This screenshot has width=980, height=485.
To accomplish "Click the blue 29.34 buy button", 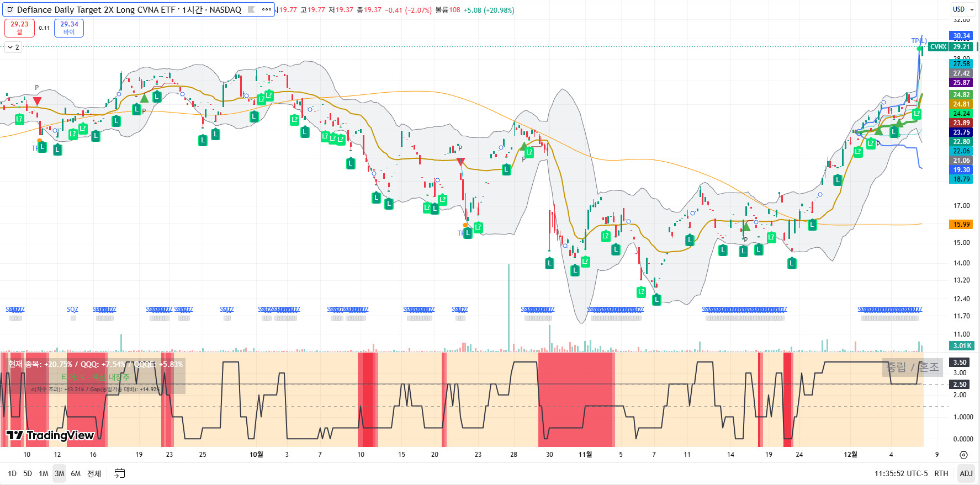I will click(69, 28).
